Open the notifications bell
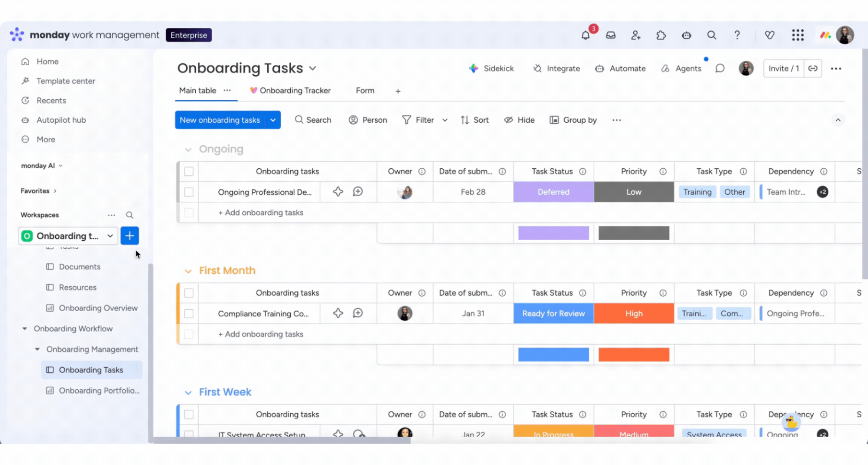 (585, 35)
